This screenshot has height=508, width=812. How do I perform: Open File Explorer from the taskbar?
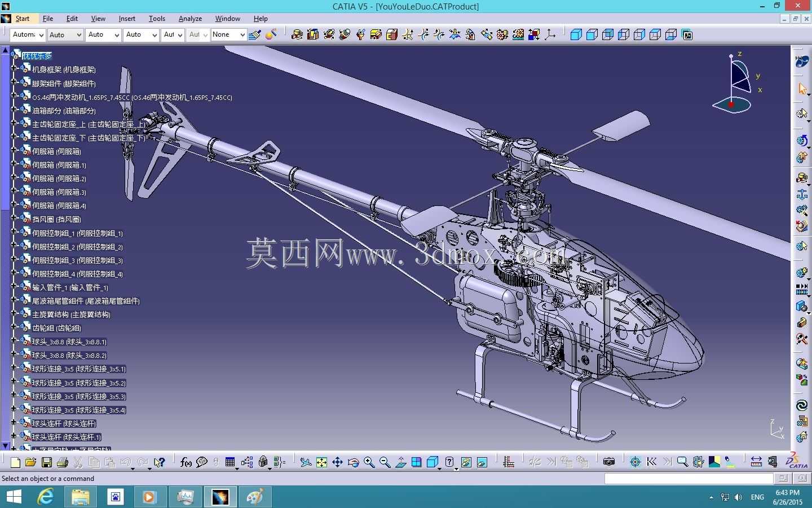(81, 497)
